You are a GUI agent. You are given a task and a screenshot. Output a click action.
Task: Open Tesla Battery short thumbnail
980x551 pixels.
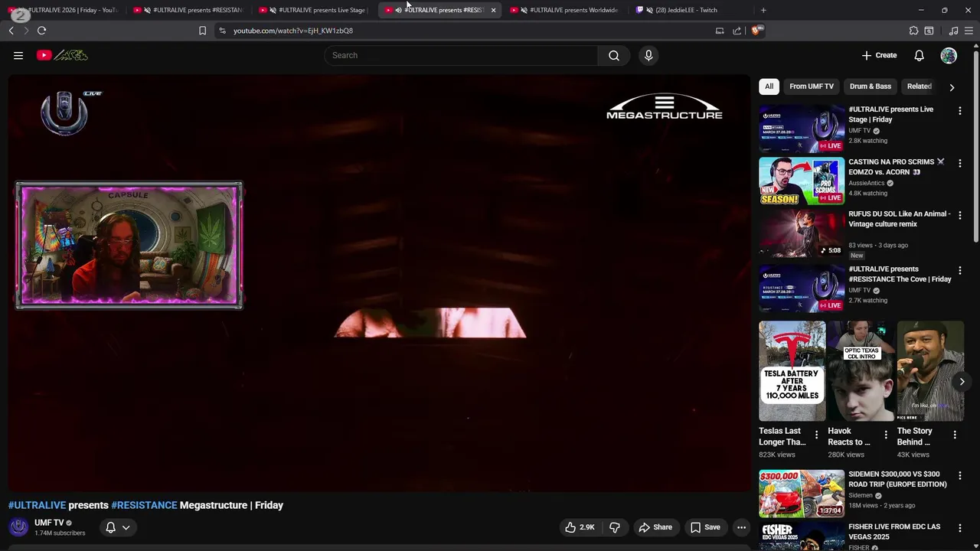tap(792, 371)
